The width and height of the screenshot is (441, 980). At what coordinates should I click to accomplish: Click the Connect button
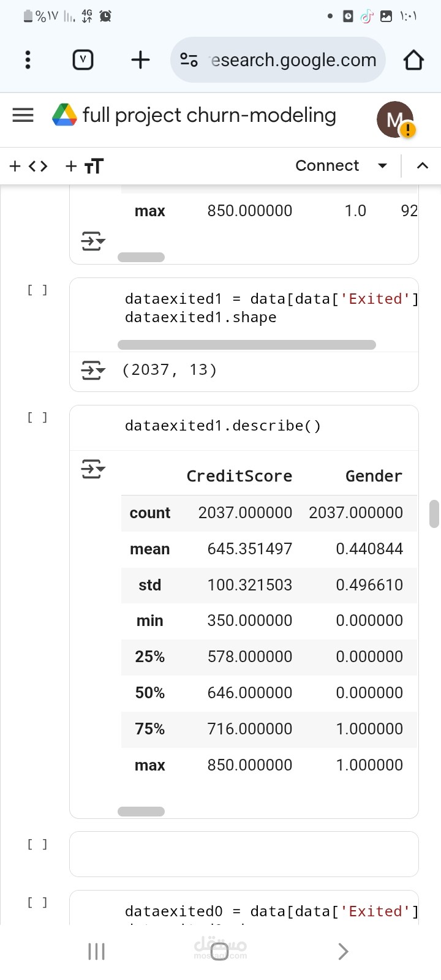pos(327,166)
